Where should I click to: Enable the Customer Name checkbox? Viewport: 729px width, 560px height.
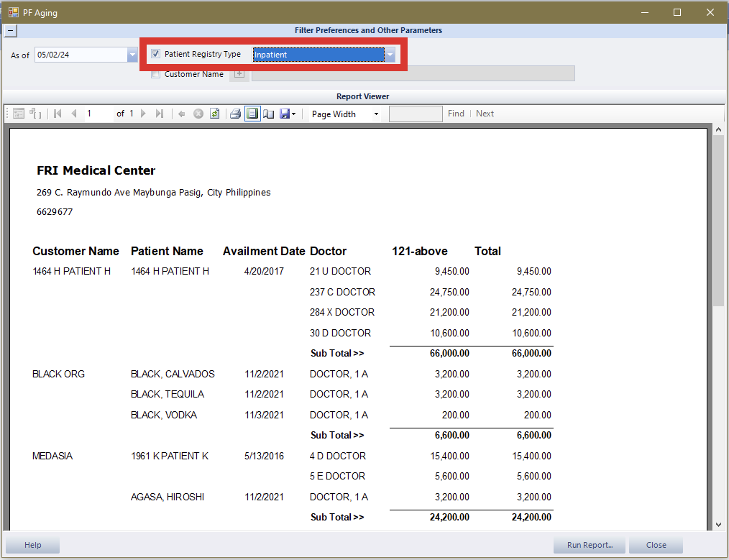(156, 74)
